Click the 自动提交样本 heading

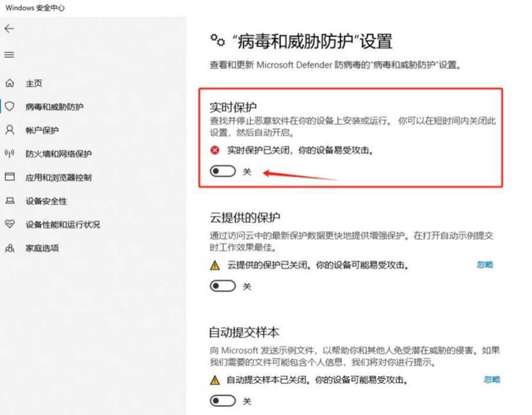coord(244,333)
